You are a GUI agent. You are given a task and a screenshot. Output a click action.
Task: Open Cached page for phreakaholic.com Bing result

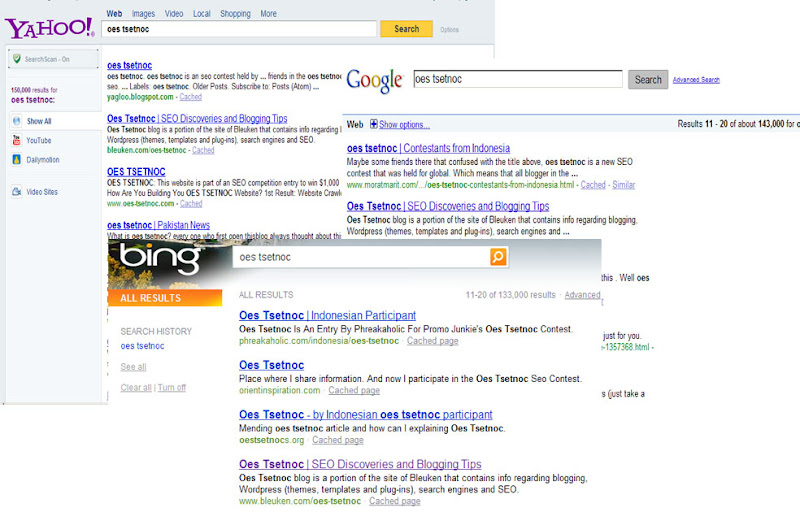[x=432, y=341]
